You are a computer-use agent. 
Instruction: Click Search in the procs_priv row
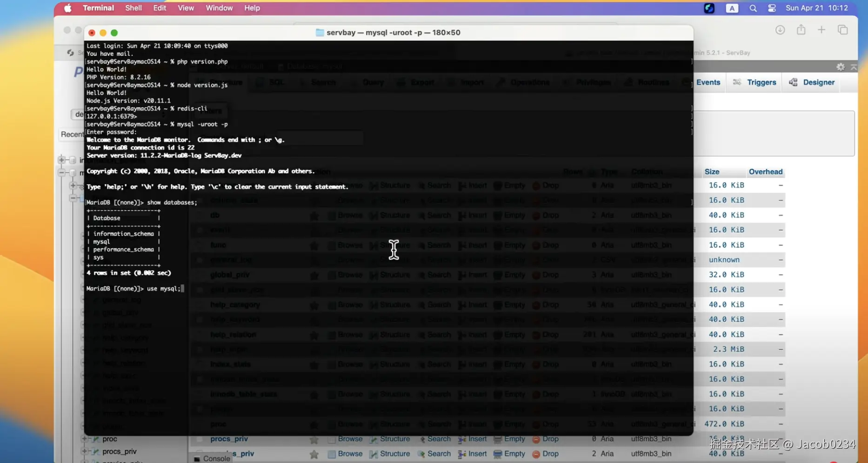point(439,439)
